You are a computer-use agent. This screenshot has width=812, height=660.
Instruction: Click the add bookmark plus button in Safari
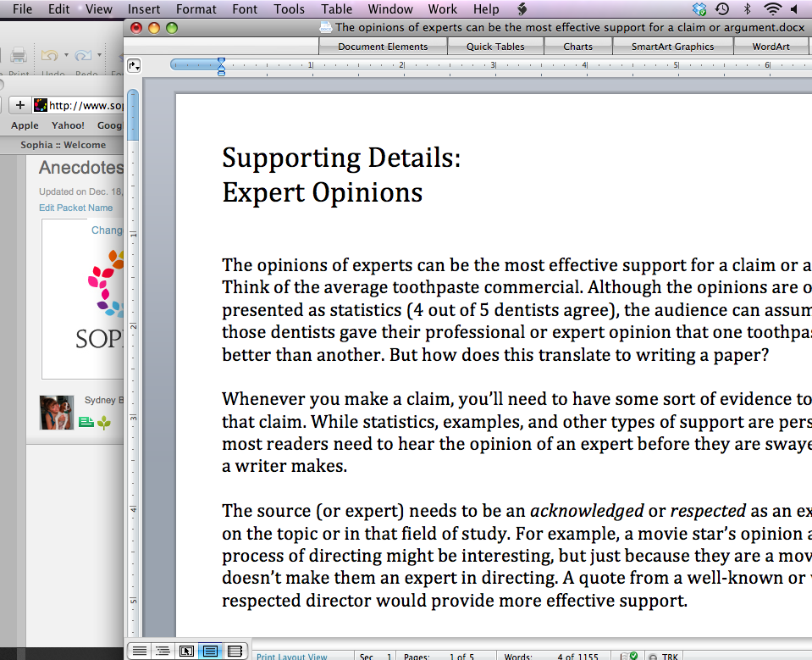pyautogui.click(x=20, y=105)
